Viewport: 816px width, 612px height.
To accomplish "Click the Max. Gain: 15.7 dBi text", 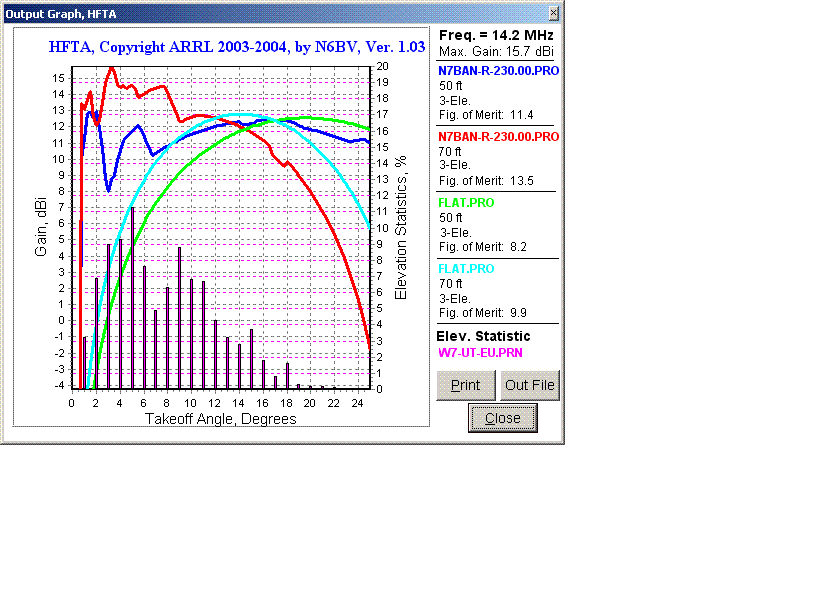I will tap(497, 51).
